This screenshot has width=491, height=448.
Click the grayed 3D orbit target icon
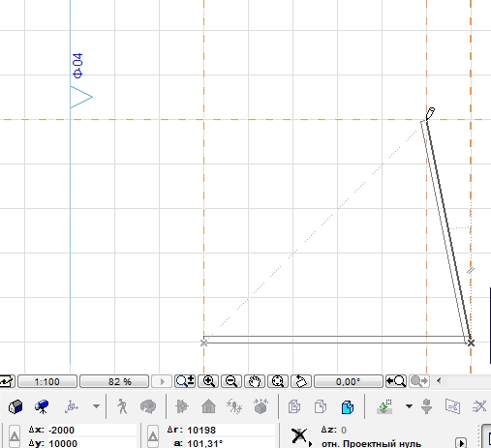point(182,406)
